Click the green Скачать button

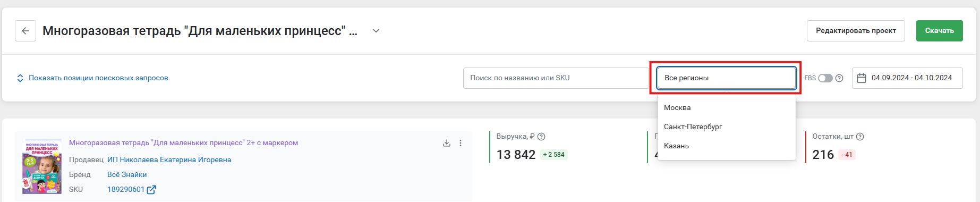[x=939, y=31]
